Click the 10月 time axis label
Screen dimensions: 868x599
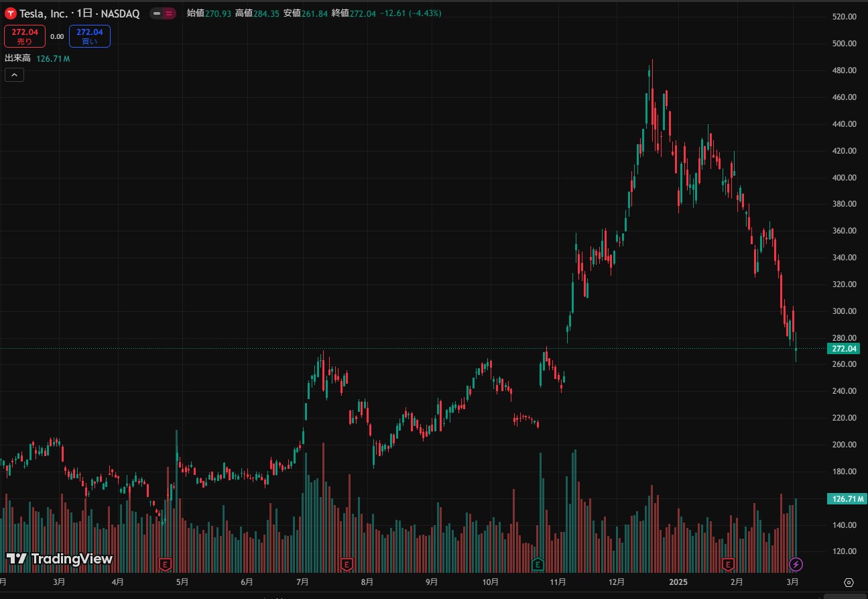coord(490,582)
